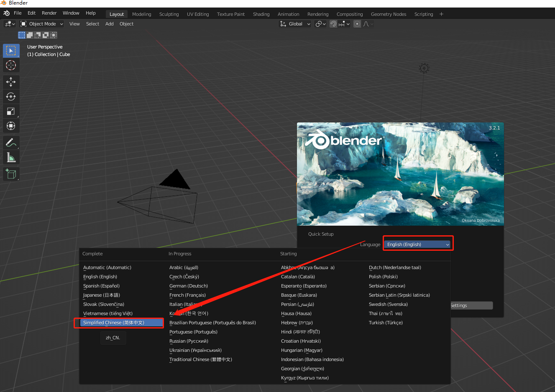The width and height of the screenshot is (555, 392).
Task: Pick the Add Cube tool
Action: tap(11, 174)
